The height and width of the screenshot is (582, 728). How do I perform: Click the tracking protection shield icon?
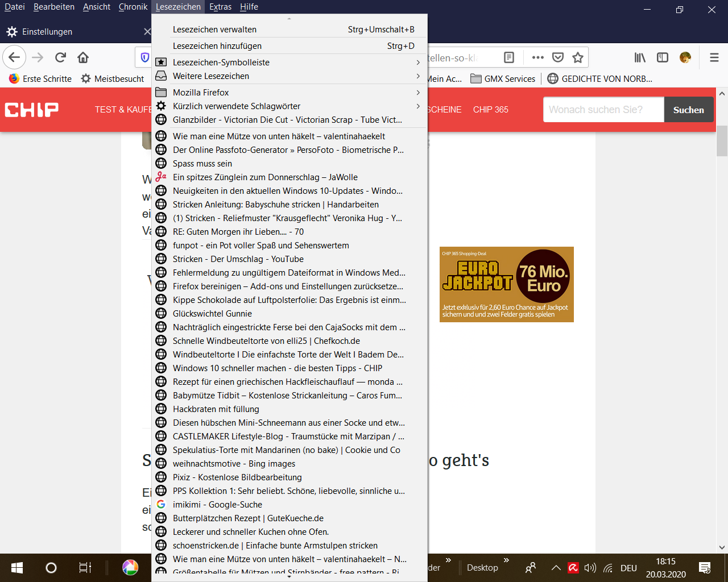click(x=144, y=57)
